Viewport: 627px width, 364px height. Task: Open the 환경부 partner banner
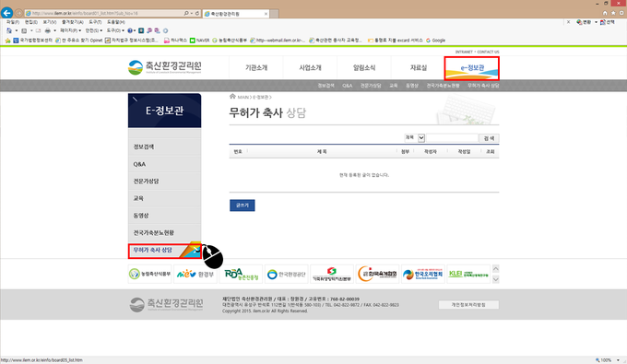click(195, 274)
